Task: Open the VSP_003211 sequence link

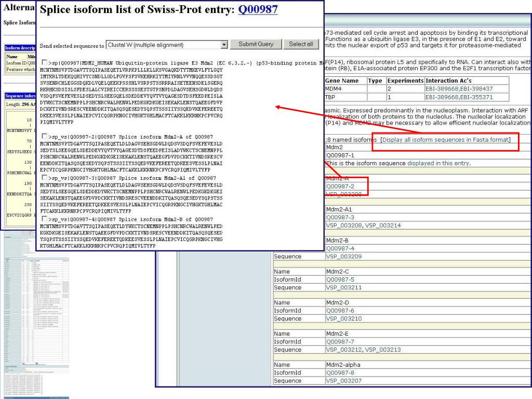Action: tap(344, 287)
